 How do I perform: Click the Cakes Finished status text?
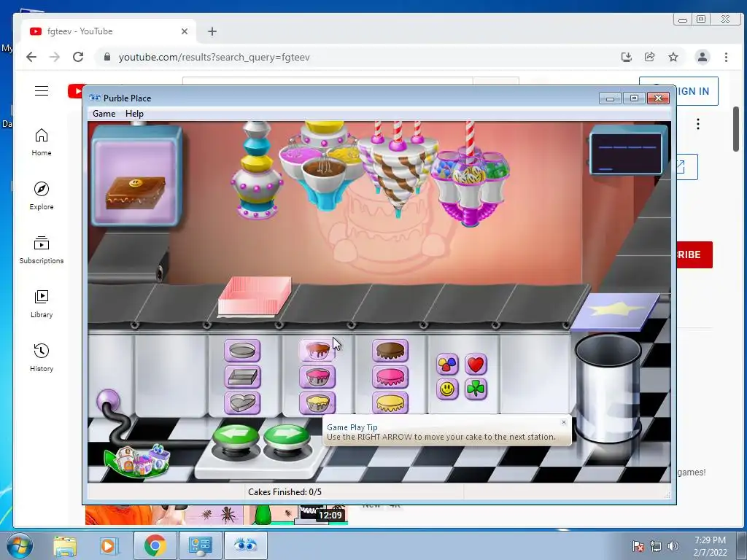coord(285,492)
